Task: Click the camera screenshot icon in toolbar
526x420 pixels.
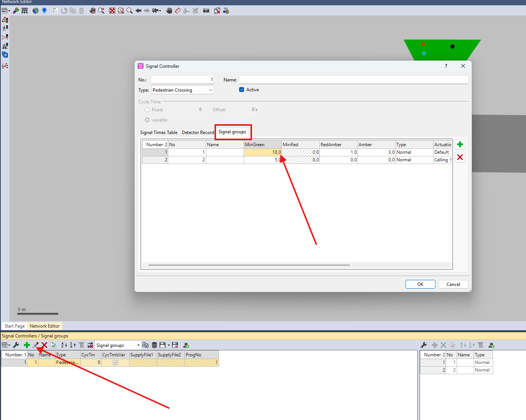Action: pyautogui.click(x=206, y=11)
